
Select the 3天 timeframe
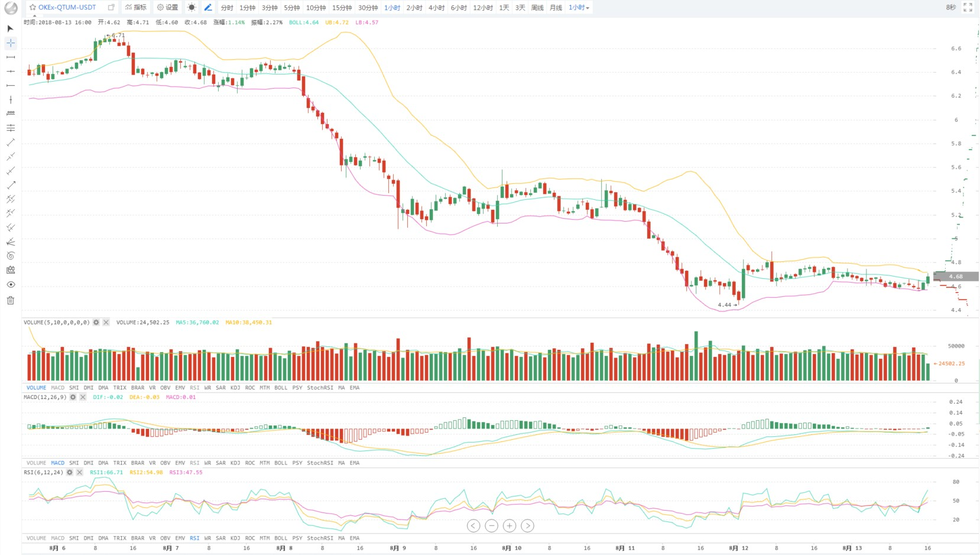520,8
